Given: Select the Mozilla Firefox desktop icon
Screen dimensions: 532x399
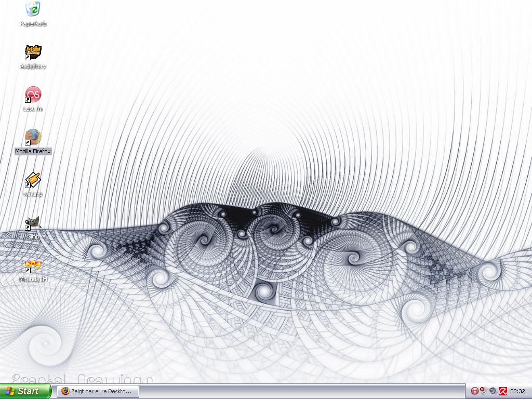Looking at the screenshot, I should tap(33, 137).
